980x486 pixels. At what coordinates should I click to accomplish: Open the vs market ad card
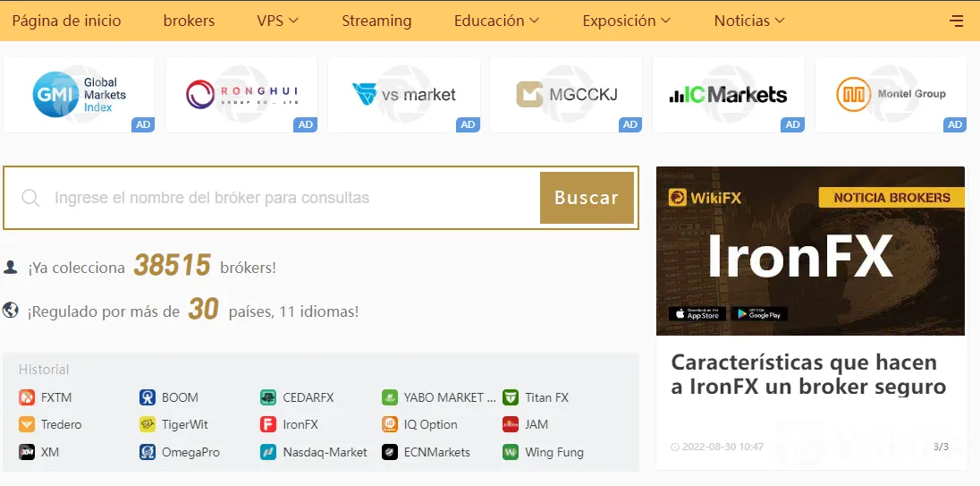pos(404,95)
